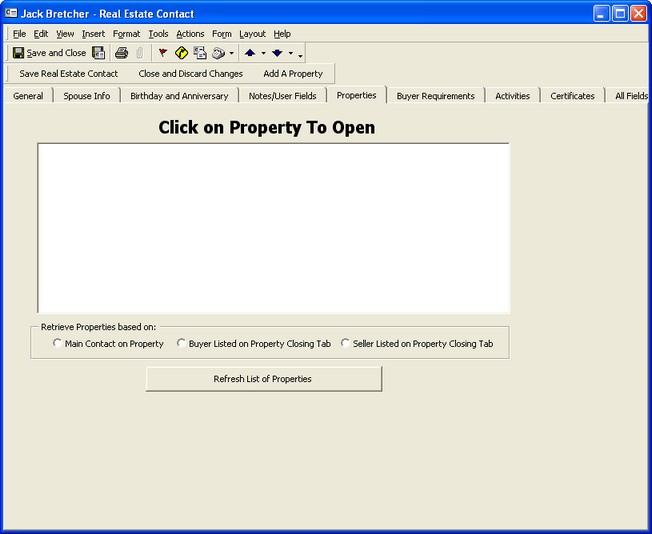The width and height of the screenshot is (652, 534).
Task: Click Close and Discard Changes
Action: click(x=190, y=74)
